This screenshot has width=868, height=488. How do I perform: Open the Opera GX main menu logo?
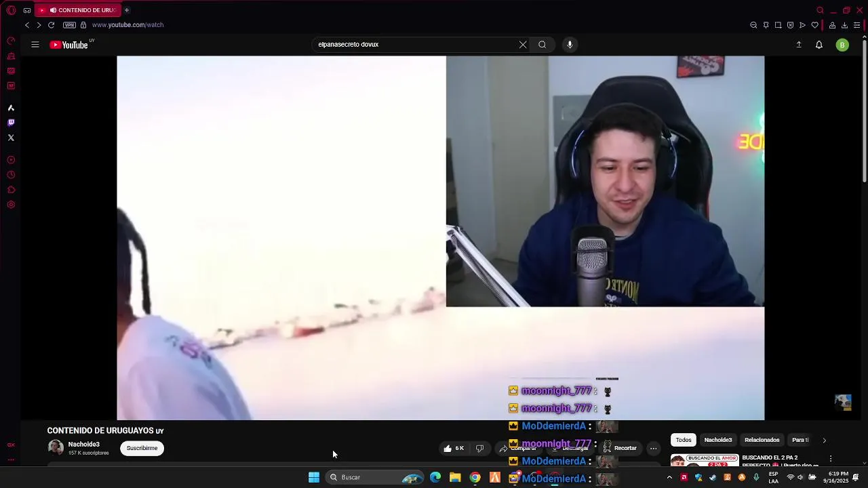click(x=11, y=10)
